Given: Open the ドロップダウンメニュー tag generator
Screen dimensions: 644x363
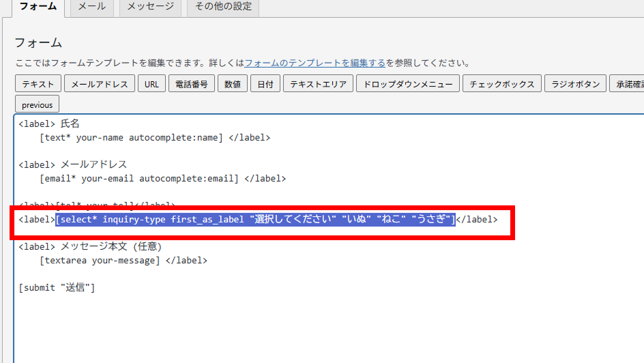Looking at the screenshot, I should pos(408,85).
